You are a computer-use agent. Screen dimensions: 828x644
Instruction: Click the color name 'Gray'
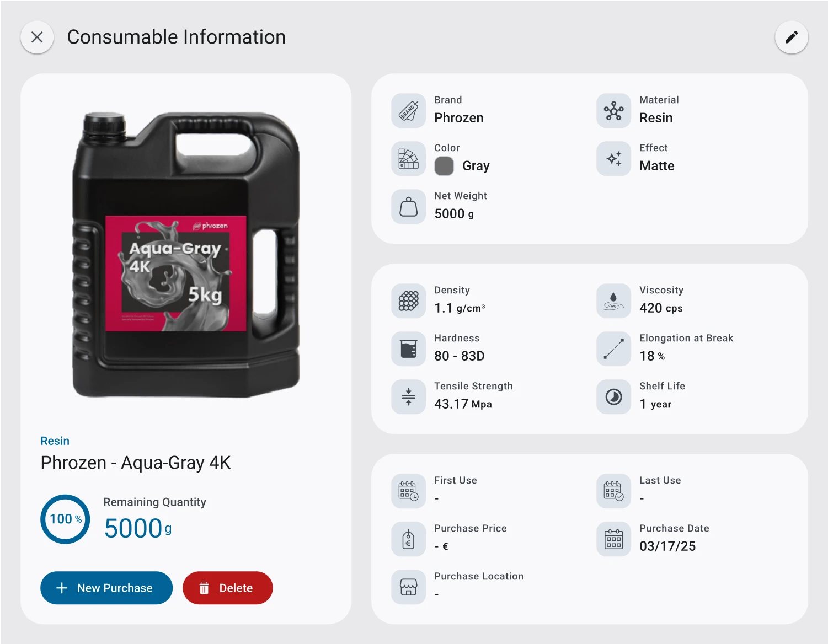(476, 166)
